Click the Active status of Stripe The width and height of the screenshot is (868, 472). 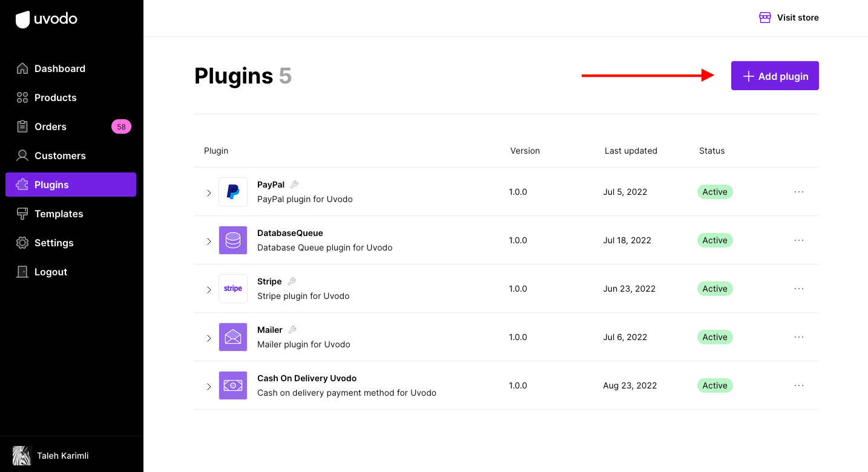715,289
